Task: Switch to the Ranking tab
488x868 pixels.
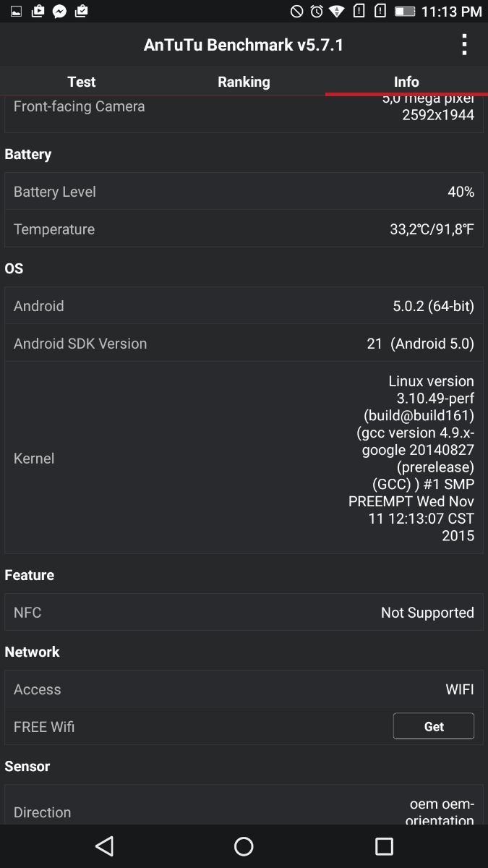Action: click(244, 82)
